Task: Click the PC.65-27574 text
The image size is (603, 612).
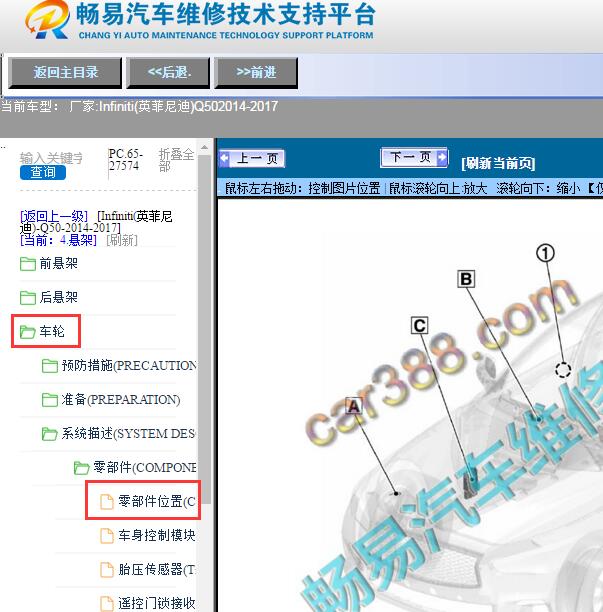Action: (125, 160)
